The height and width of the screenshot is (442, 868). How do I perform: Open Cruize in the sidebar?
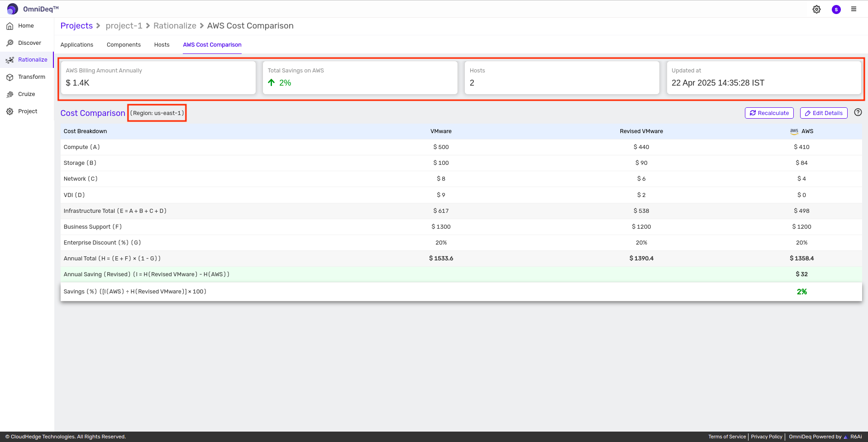click(26, 94)
